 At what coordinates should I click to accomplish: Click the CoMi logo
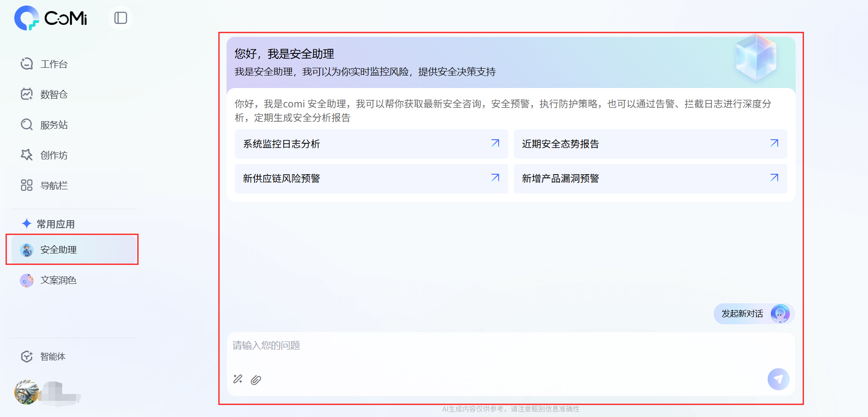click(x=51, y=18)
